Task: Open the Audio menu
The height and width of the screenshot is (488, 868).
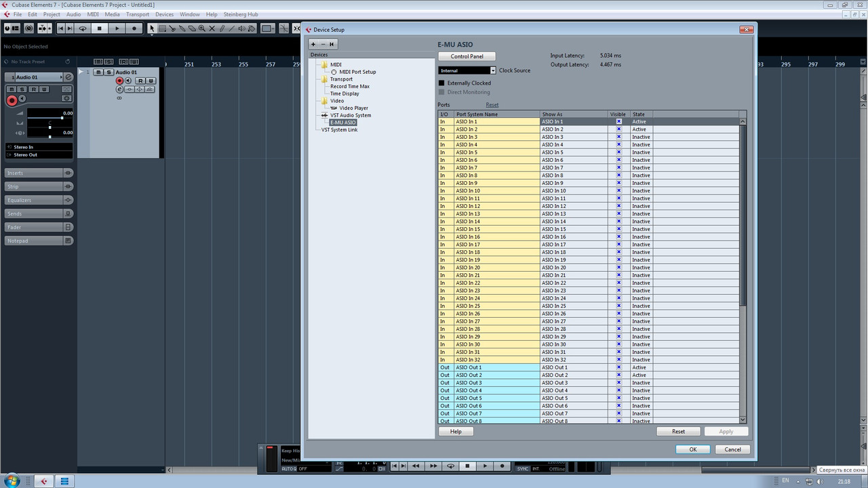Action: coord(73,14)
